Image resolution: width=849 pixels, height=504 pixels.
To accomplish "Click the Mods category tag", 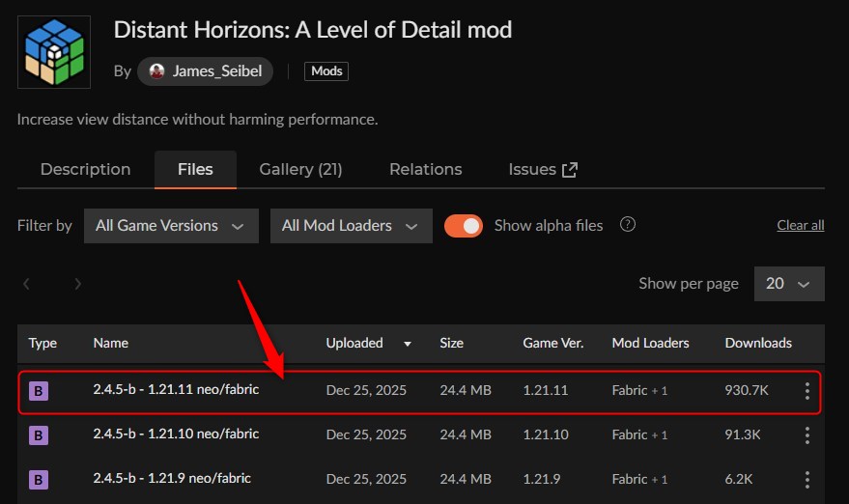I will coord(326,71).
